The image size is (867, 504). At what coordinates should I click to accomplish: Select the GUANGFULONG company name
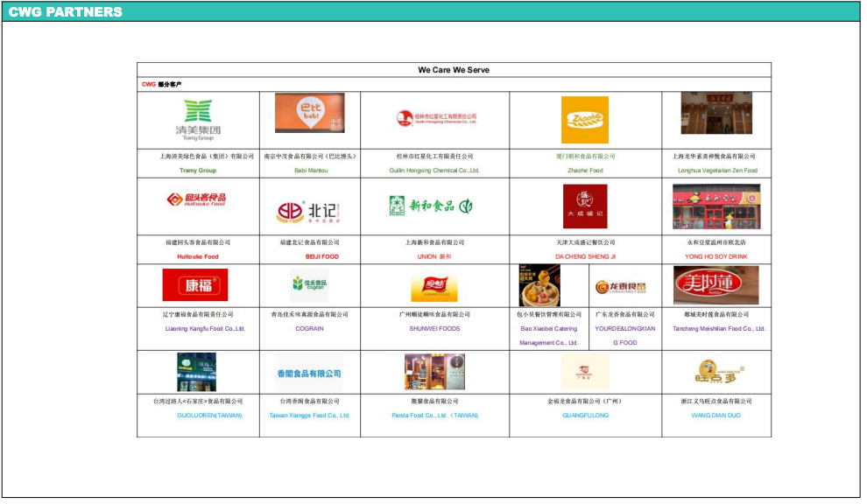[584, 416]
